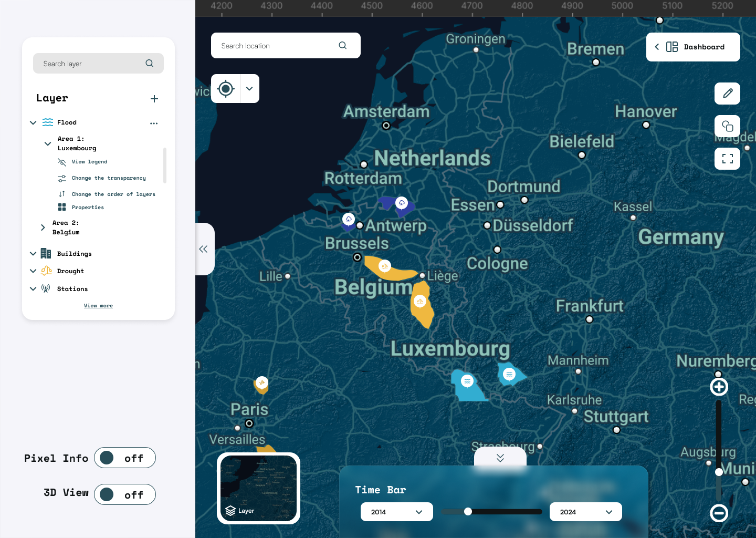Click the Search layer input field

[x=98, y=64]
